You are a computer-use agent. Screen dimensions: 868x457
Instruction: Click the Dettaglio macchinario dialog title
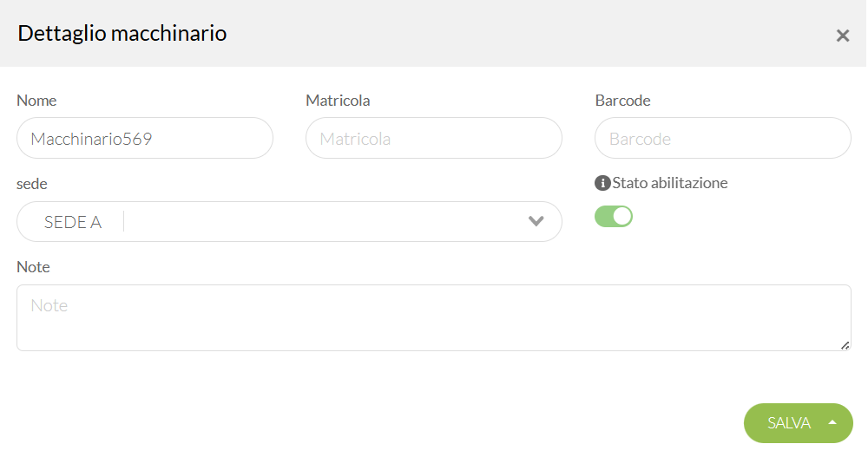pos(122,33)
